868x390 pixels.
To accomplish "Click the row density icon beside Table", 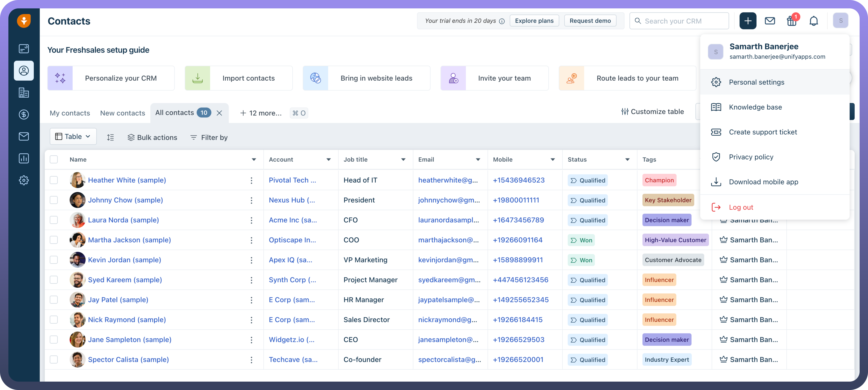I will click(110, 137).
